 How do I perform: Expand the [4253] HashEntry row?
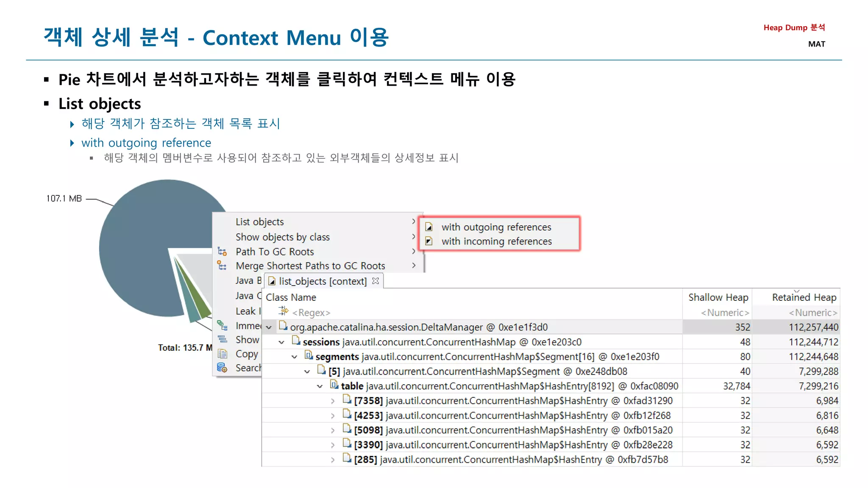[333, 416]
